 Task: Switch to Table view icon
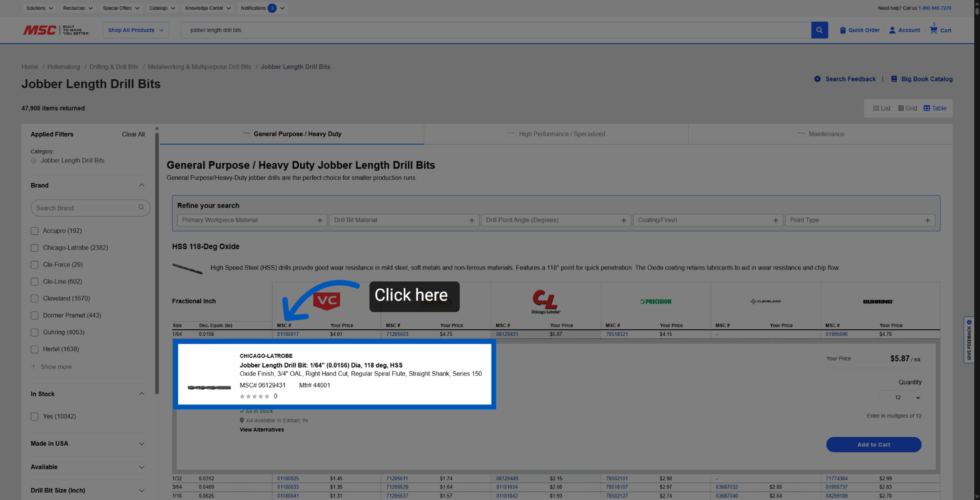coord(927,108)
